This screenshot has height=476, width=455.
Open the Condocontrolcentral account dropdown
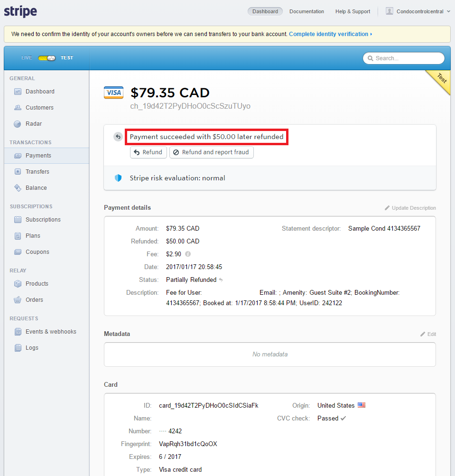418,11
